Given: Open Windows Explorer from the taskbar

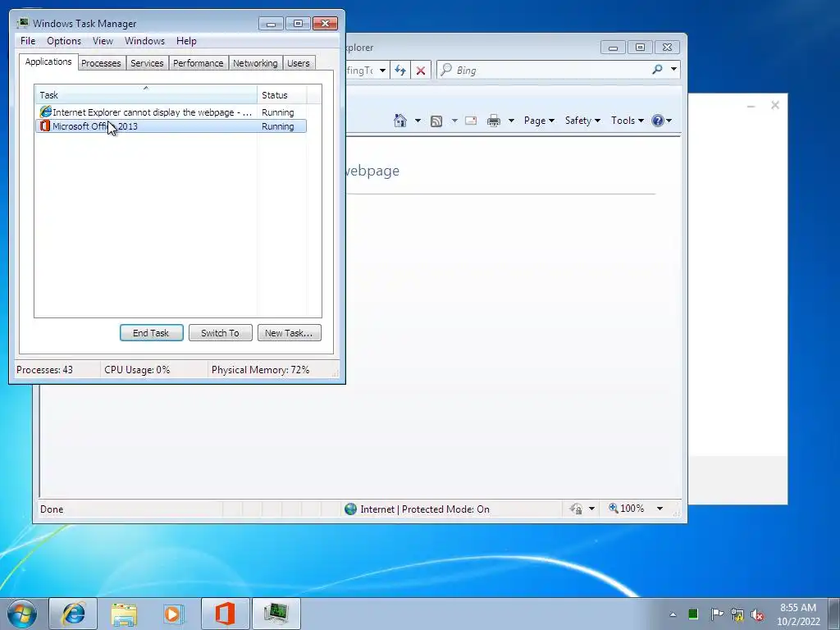Looking at the screenshot, I should (124, 614).
